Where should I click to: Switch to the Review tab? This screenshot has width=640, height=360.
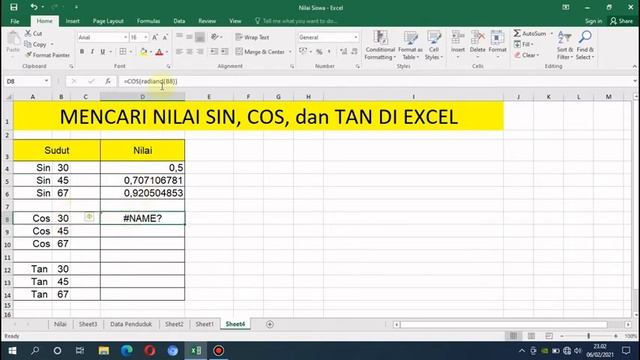207,21
